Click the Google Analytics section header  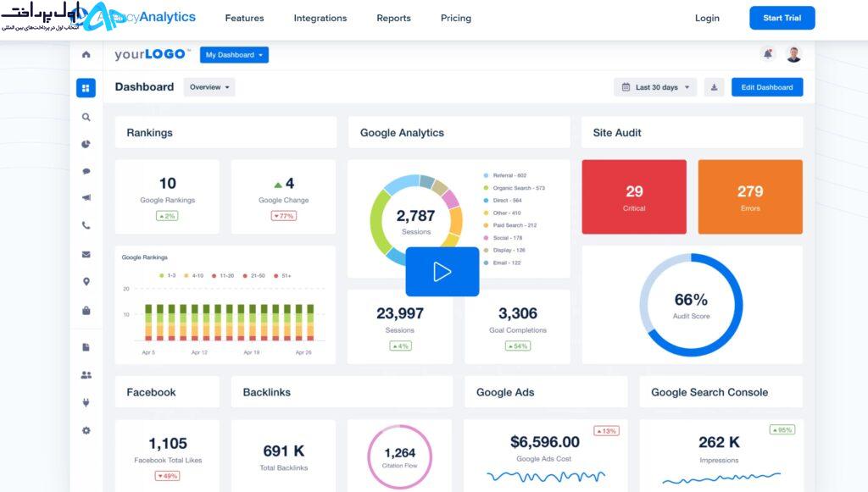(459, 132)
